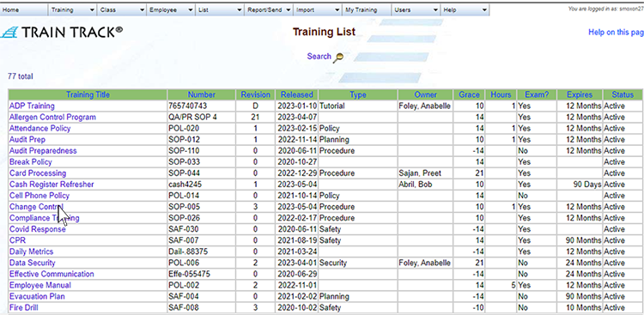Screen dimensions: 644x315
Task: Sort by Expires column header
Action: (580, 95)
